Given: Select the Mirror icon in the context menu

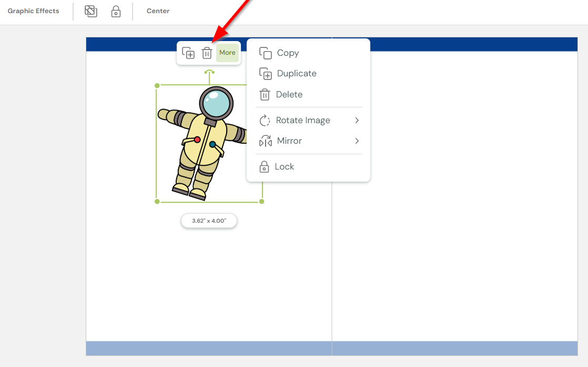Looking at the screenshot, I should (x=264, y=141).
